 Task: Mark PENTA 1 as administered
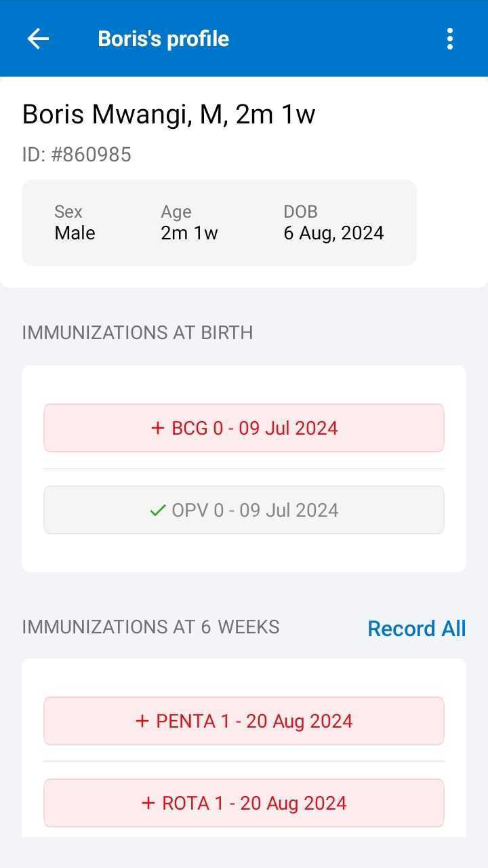244,721
